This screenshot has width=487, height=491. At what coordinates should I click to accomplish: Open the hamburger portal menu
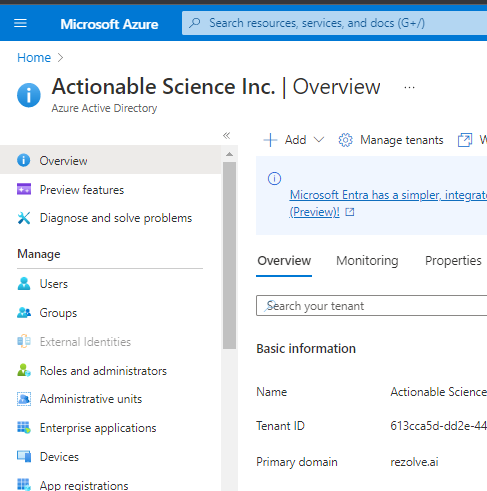pos(20,23)
